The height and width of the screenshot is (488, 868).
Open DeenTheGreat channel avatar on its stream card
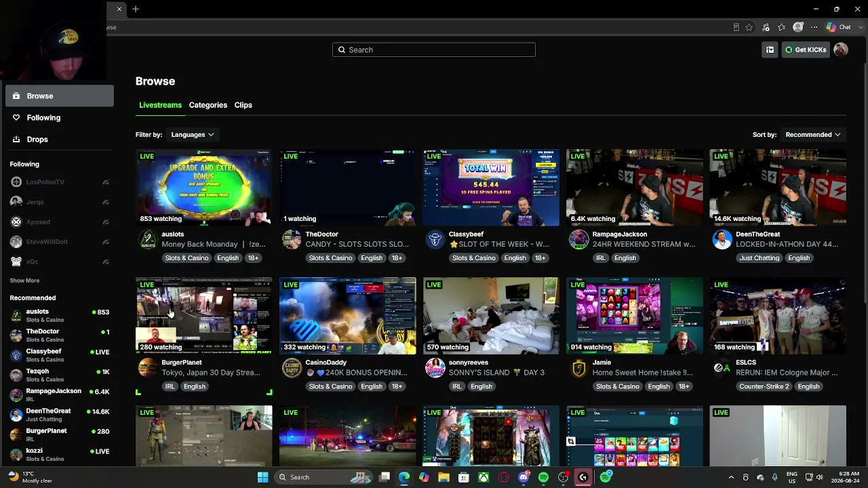tap(722, 239)
